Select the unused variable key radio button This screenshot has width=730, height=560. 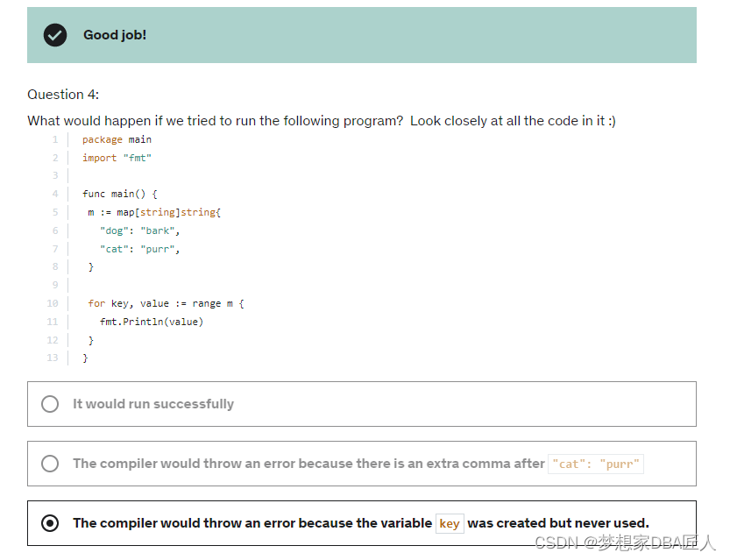tap(50, 523)
